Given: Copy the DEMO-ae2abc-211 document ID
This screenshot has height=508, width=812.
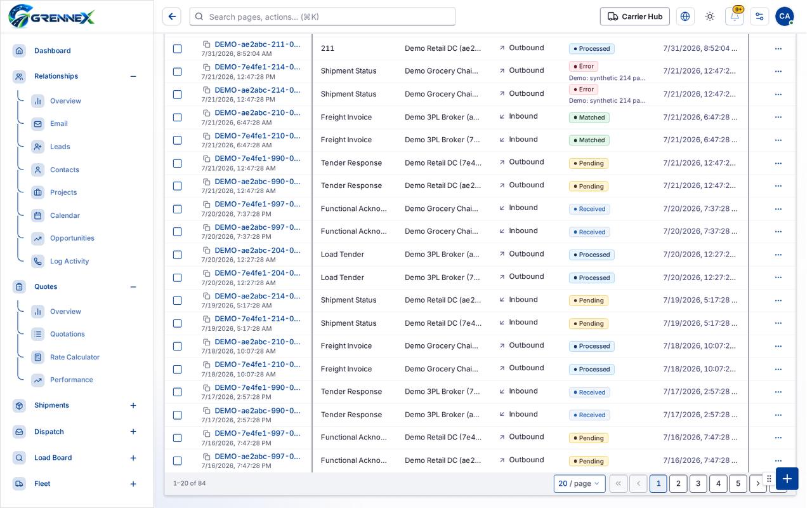Looking at the screenshot, I should (x=207, y=44).
